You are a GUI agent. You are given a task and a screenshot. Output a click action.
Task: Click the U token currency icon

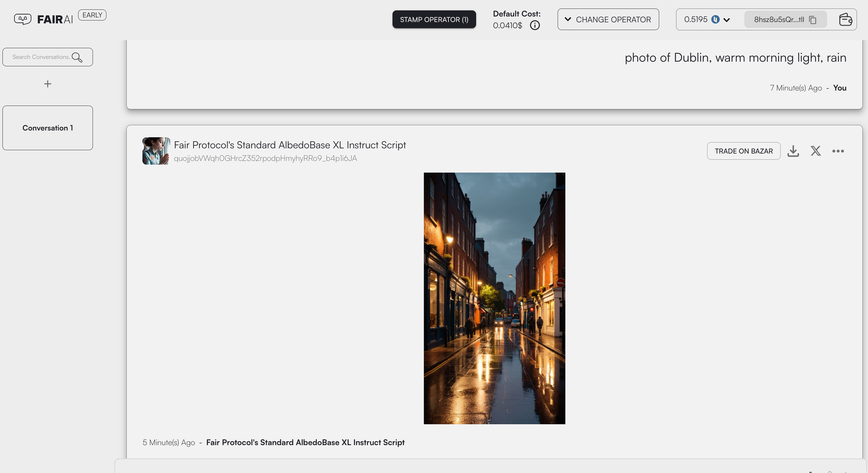(715, 20)
